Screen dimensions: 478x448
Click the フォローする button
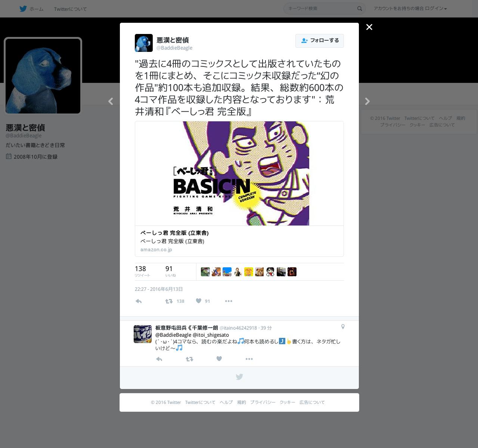(x=320, y=41)
